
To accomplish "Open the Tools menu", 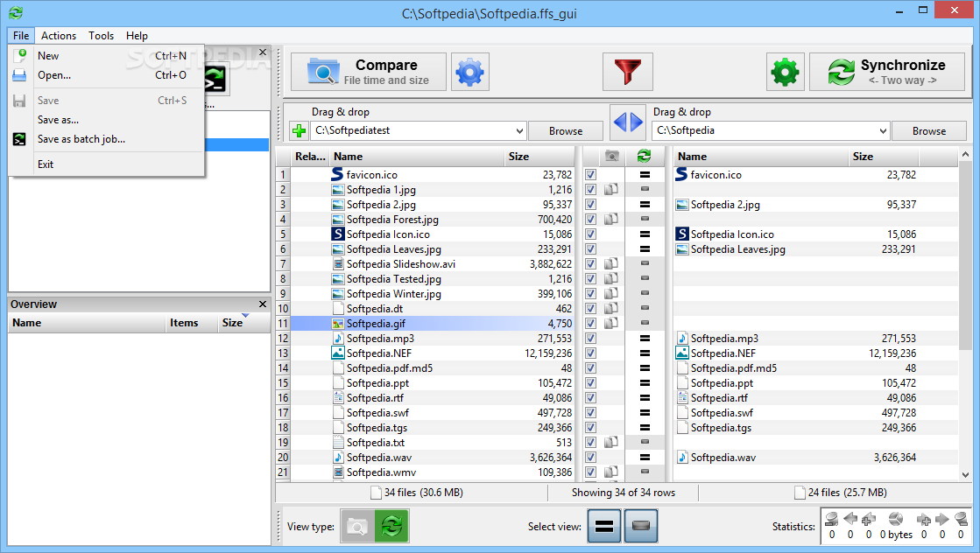I will pos(102,36).
